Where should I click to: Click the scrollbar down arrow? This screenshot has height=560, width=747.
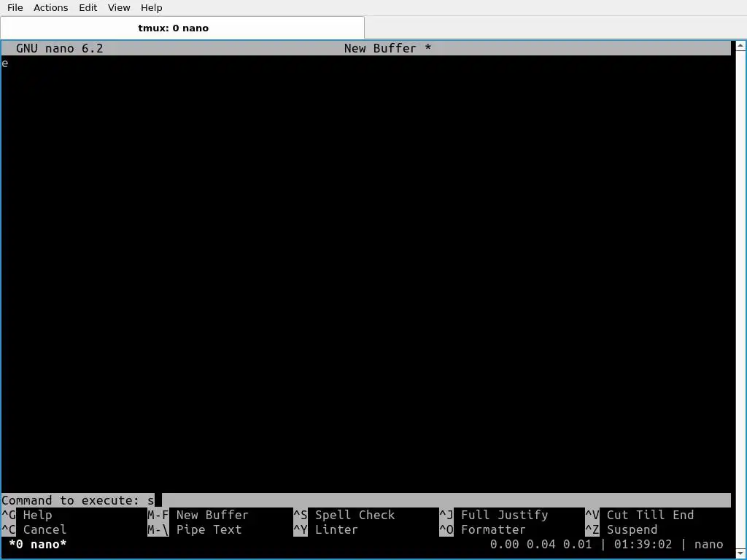(740, 553)
